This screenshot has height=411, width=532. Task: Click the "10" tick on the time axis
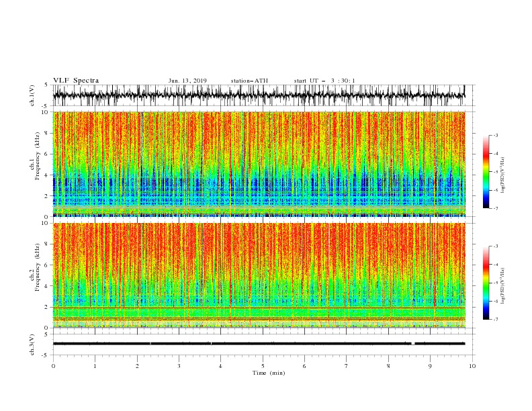[472, 366]
